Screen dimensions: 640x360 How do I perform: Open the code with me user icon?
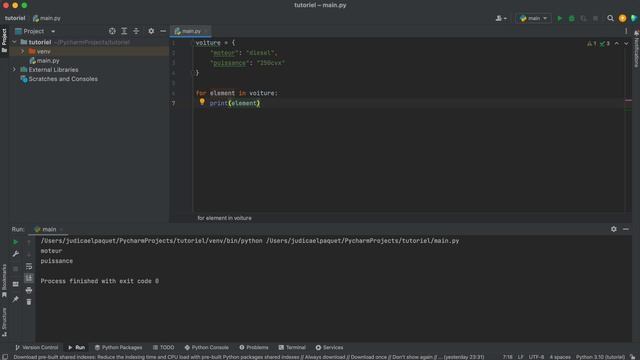[501, 18]
